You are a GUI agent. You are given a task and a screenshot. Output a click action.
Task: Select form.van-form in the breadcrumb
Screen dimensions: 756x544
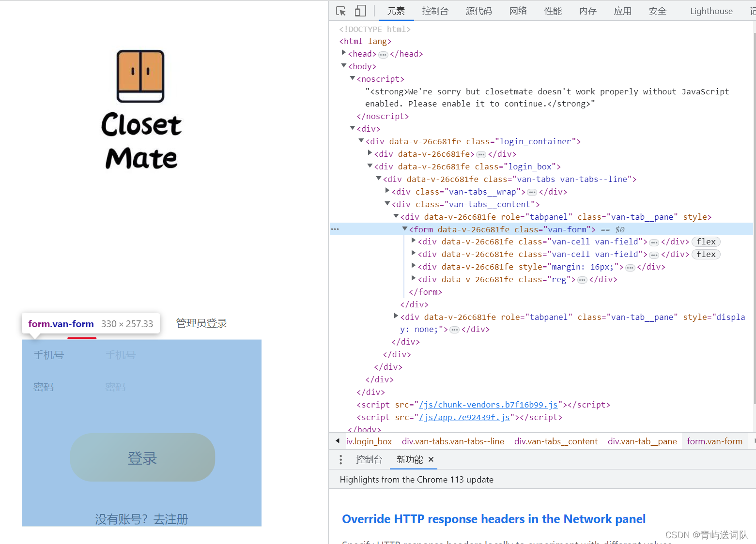[x=714, y=441]
